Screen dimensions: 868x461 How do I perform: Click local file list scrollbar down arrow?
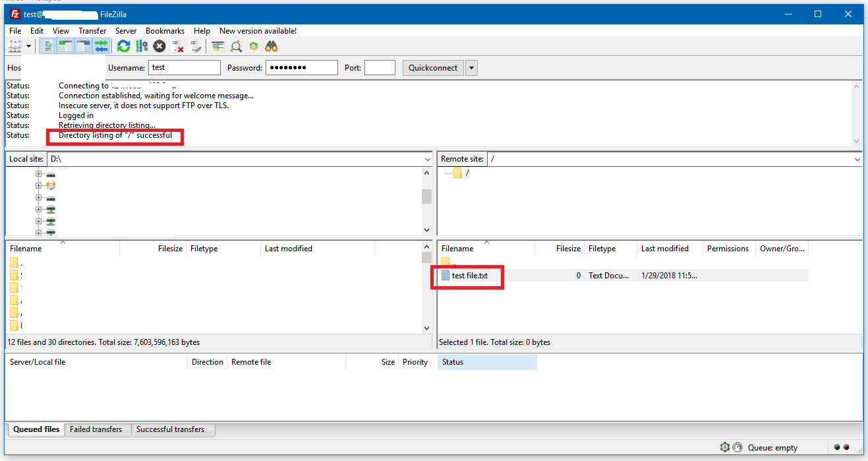click(427, 328)
